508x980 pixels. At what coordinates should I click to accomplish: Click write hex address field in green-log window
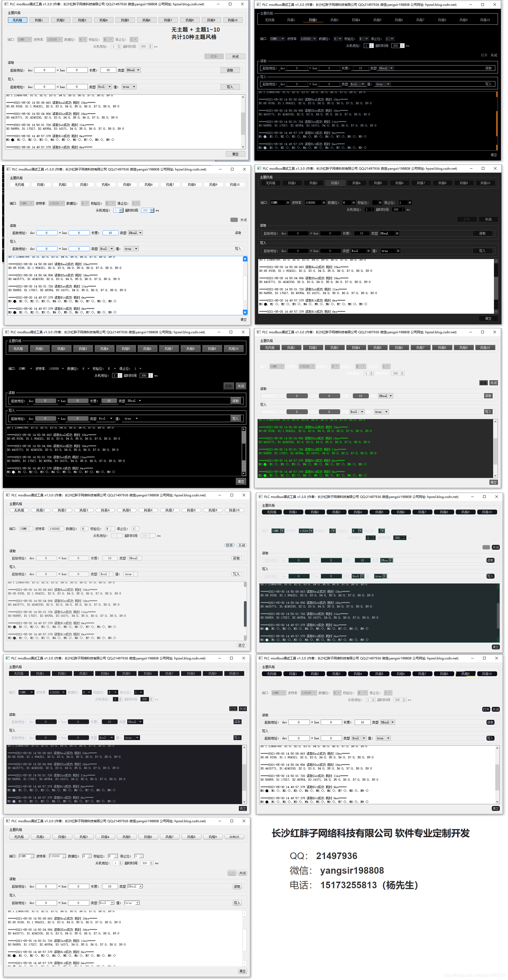pos(329,412)
